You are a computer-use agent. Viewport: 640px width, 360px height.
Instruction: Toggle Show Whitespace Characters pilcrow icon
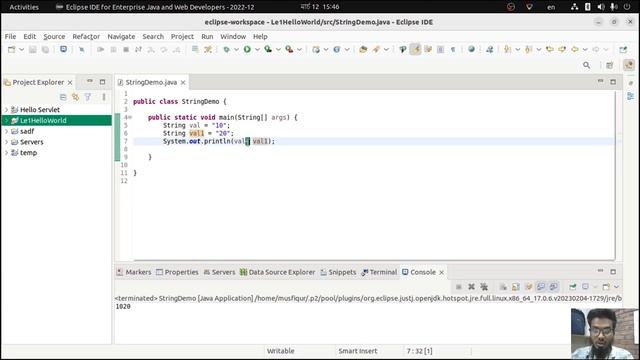click(x=453, y=49)
